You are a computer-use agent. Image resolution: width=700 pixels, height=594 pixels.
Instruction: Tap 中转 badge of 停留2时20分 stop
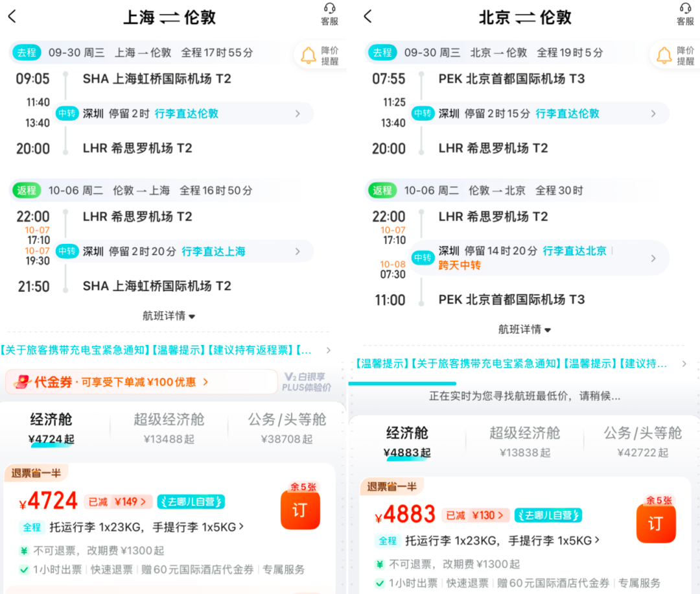pyautogui.click(x=67, y=252)
